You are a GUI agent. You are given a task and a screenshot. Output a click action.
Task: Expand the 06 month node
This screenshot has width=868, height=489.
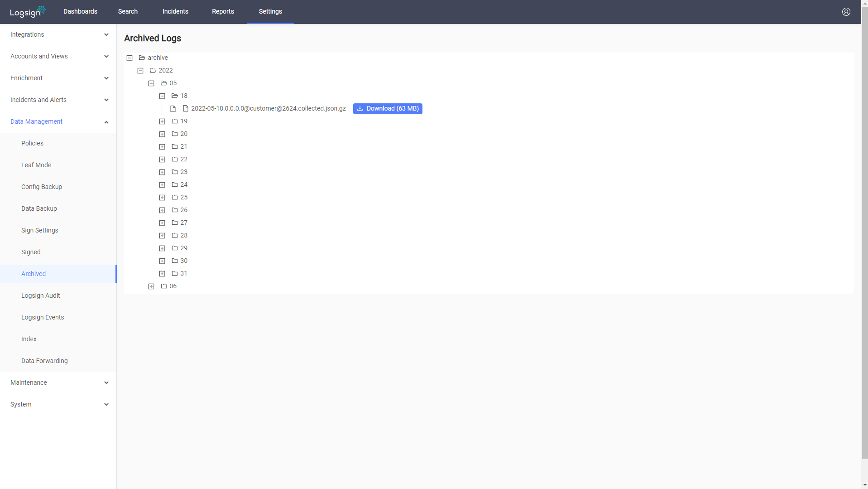(151, 286)
